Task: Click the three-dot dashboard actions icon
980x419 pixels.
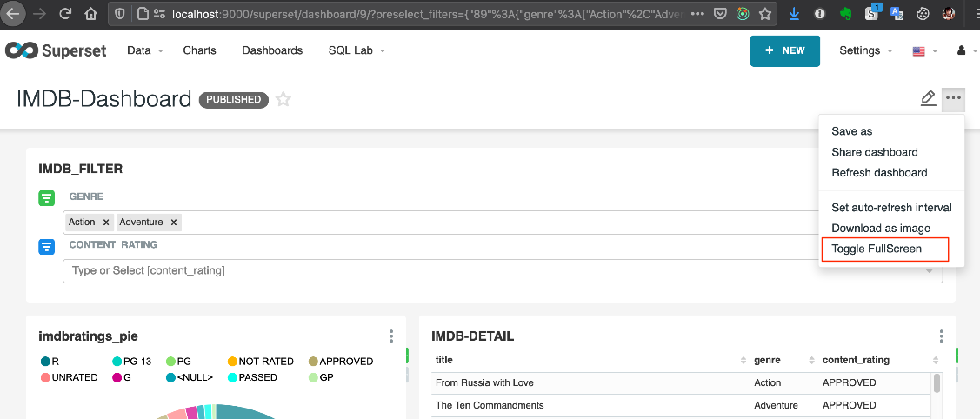Action: click(x=954, y=98)
